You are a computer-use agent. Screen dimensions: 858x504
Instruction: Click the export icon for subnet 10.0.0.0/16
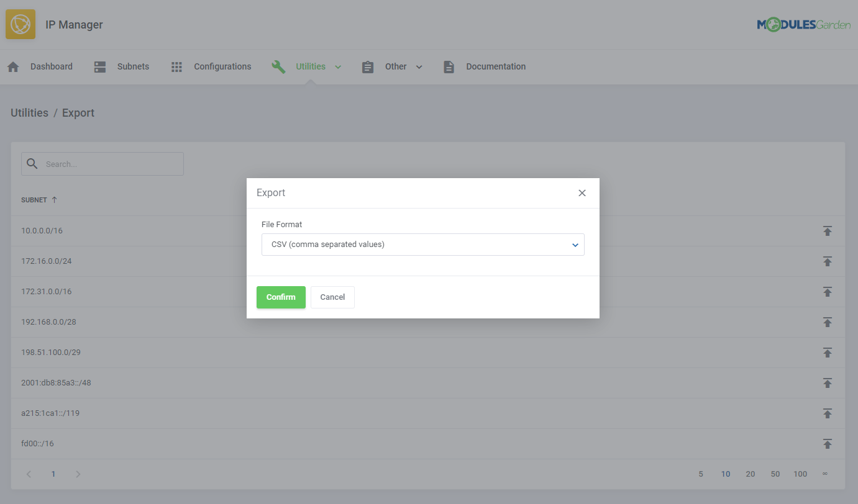point(828,230)
